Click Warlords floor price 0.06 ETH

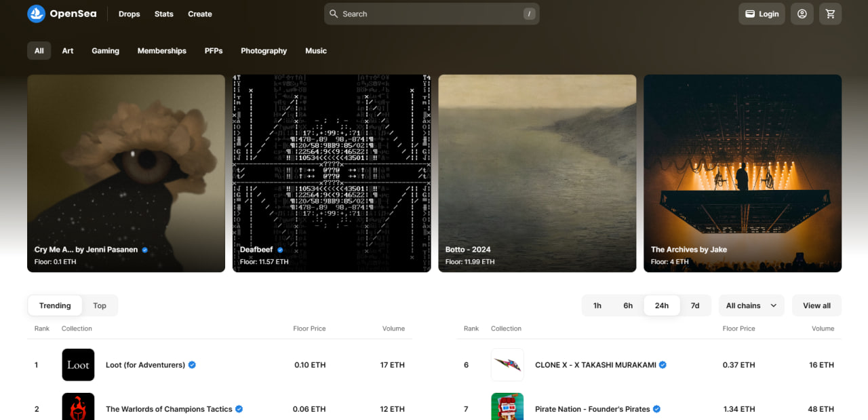click(x=309, y=409)
